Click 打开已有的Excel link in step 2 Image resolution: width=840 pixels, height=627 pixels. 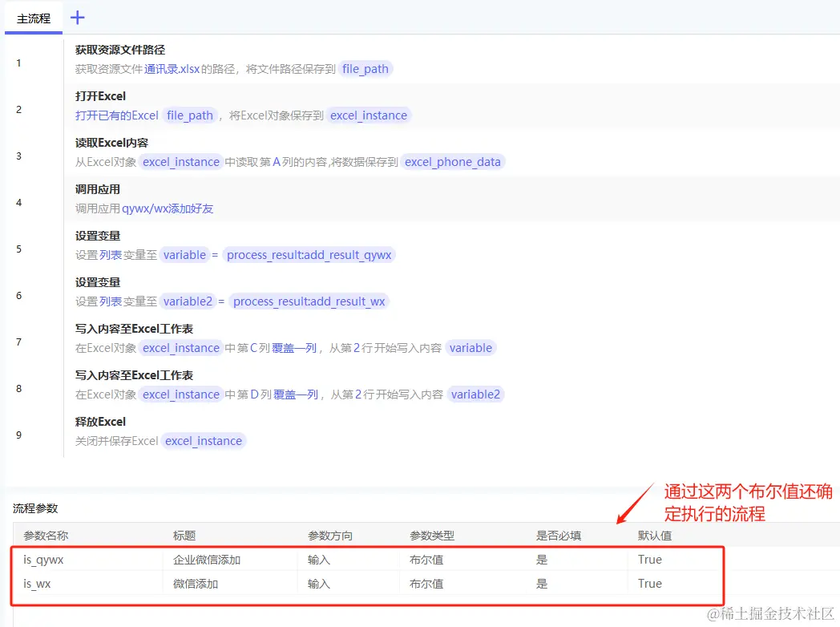pos(117,115)
